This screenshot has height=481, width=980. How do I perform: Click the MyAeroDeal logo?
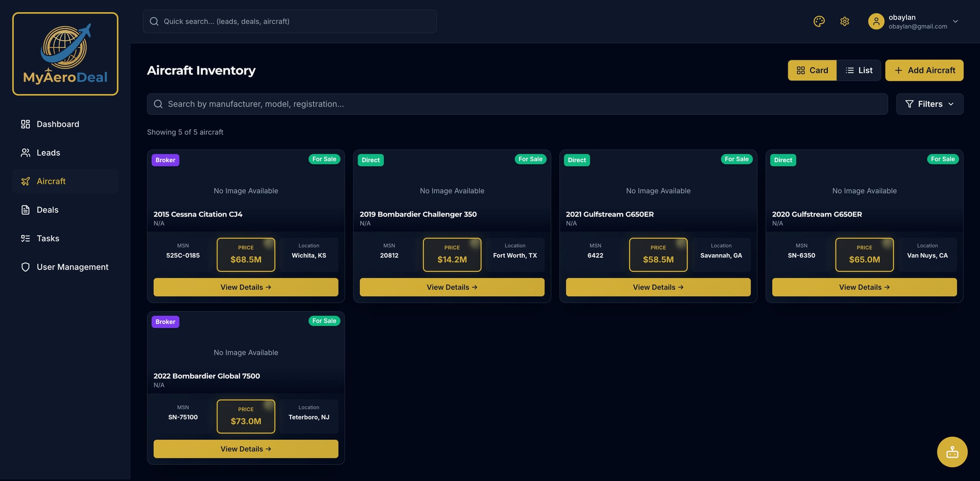(x=65, y=54)
